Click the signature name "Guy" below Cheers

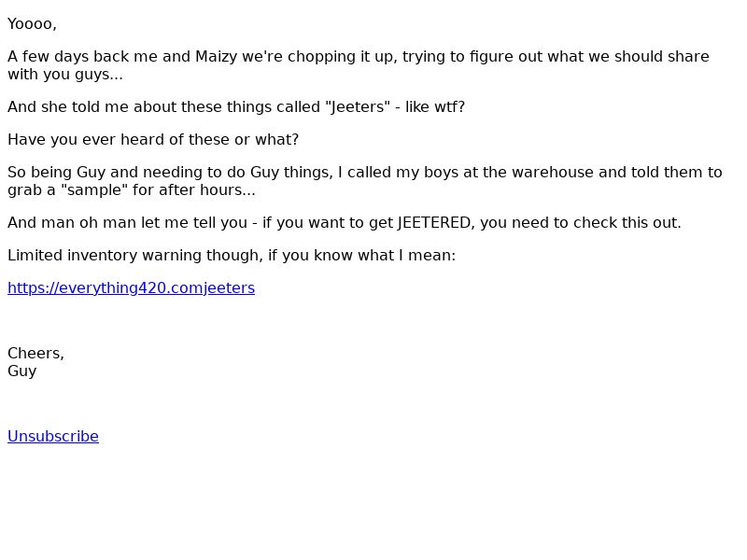(21, 371)
